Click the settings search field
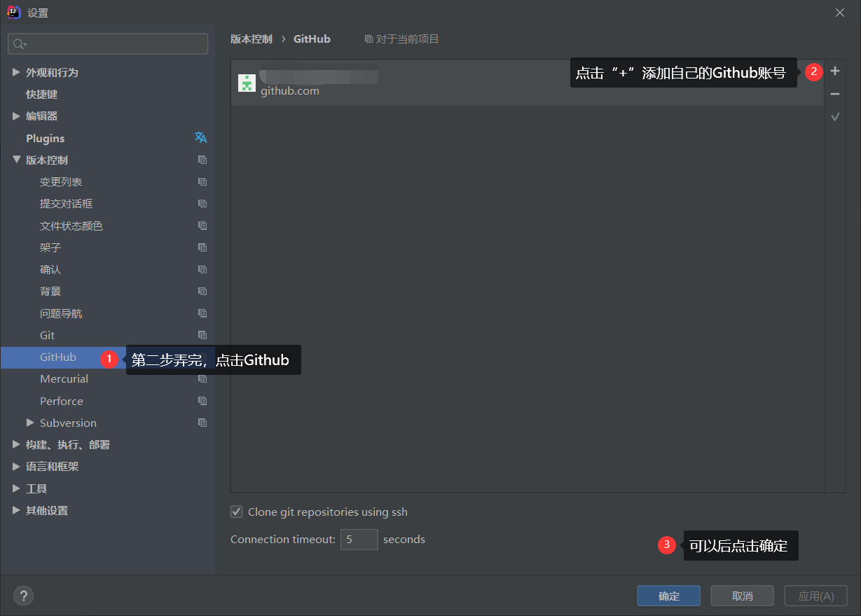The image size is (861, 616). [108, 43]
